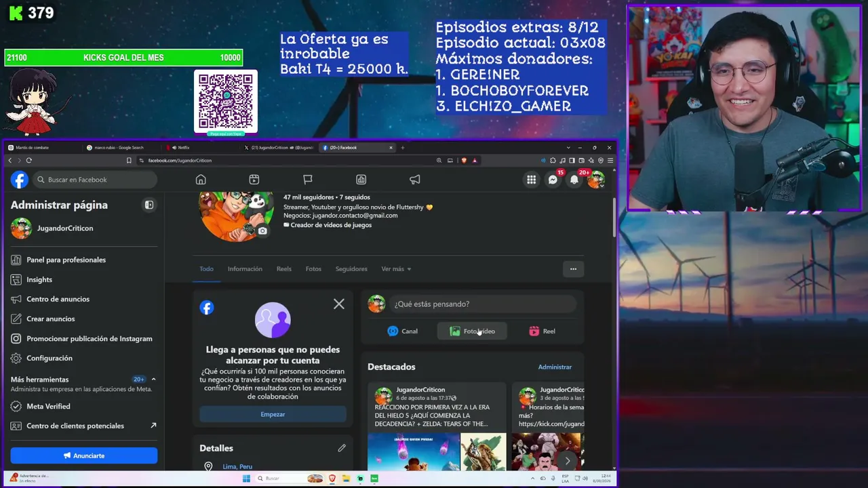Viewport: 868px width, 488px height.
Task: Open the Facebook apps grid menu
Action: [532, 180]
